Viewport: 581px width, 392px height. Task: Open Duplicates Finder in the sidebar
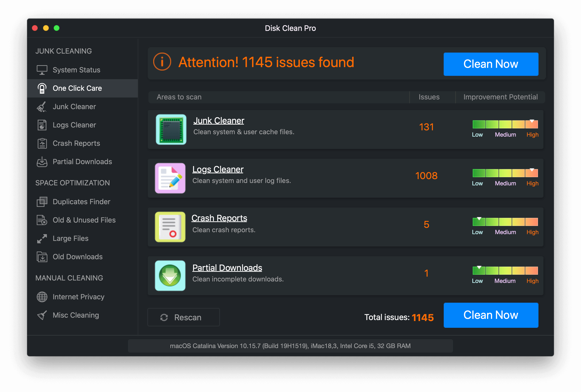tap(82, 202)
